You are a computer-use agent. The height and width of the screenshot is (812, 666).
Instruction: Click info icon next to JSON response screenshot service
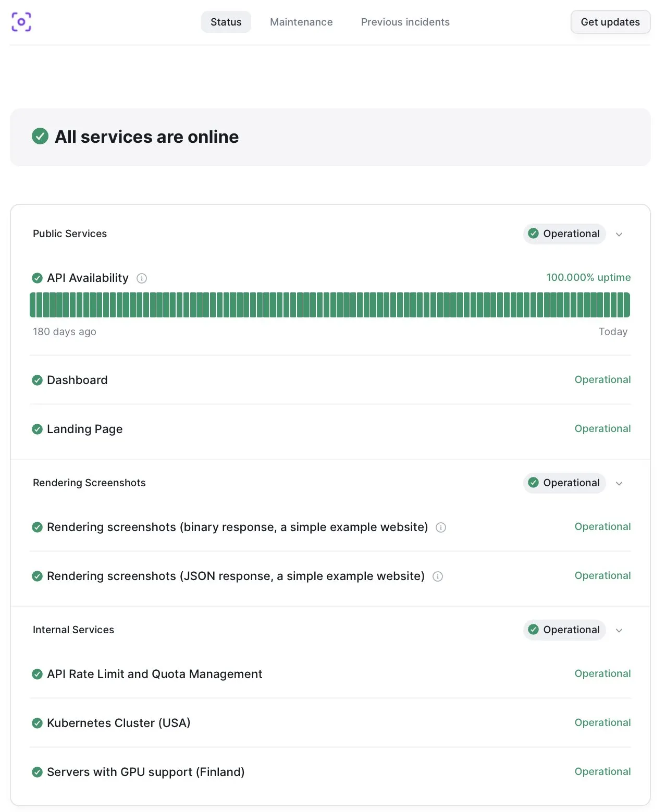[x=438, y=576]
